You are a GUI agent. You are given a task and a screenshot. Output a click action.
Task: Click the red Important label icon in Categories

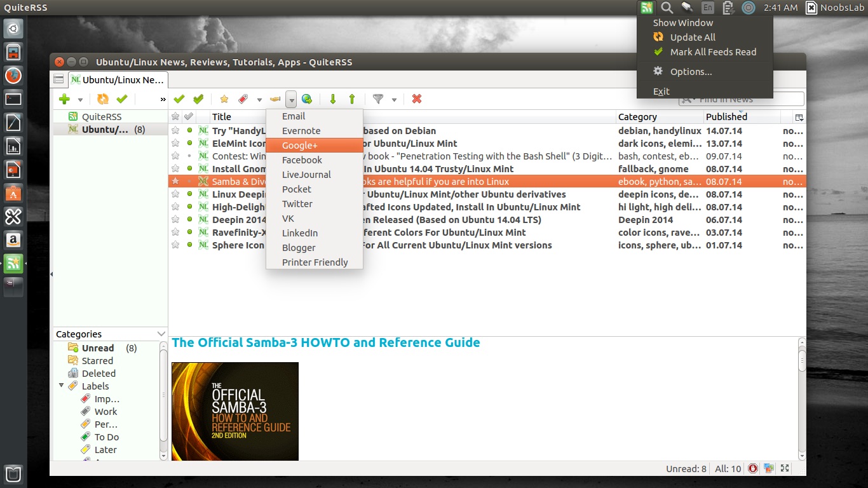pos(86,399)
